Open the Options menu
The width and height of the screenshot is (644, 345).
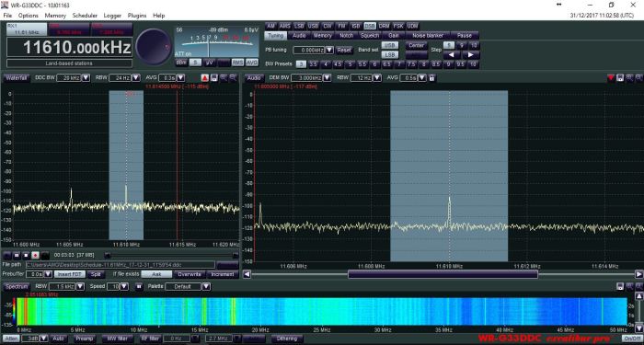pos(28,16)
